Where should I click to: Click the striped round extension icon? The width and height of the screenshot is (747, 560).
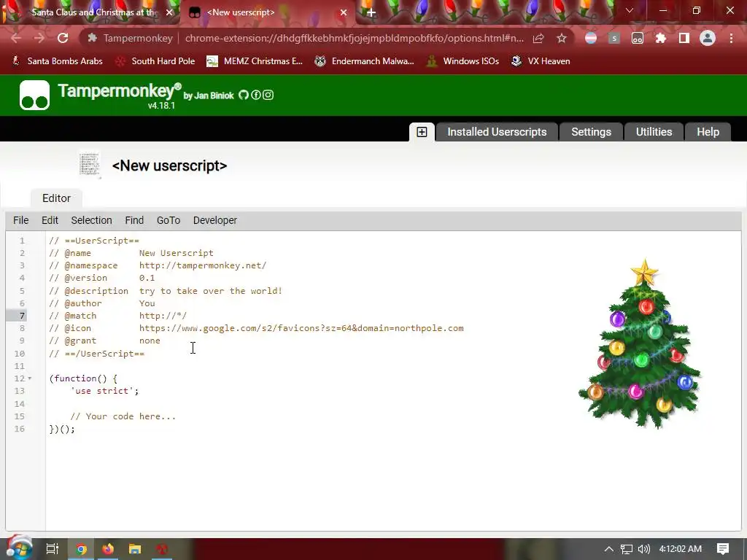pyautogui.click(x=591, y=38)
